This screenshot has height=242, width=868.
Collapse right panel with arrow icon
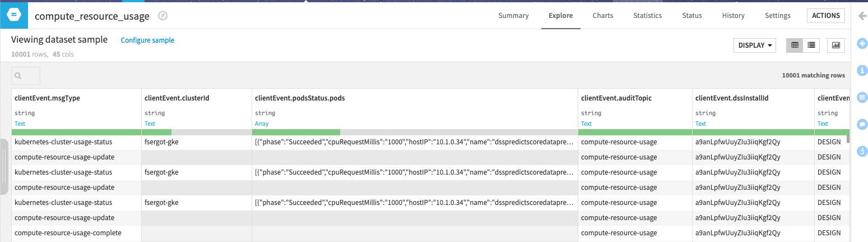pos(862,16)
